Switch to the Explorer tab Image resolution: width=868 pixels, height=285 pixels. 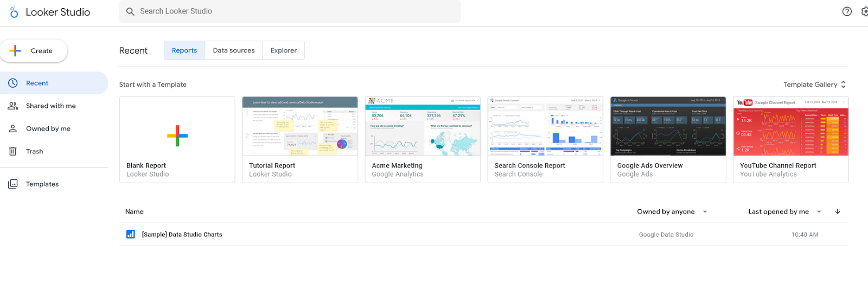284,50
